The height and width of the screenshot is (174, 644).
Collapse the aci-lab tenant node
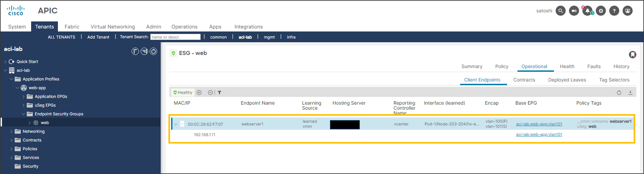5,70
